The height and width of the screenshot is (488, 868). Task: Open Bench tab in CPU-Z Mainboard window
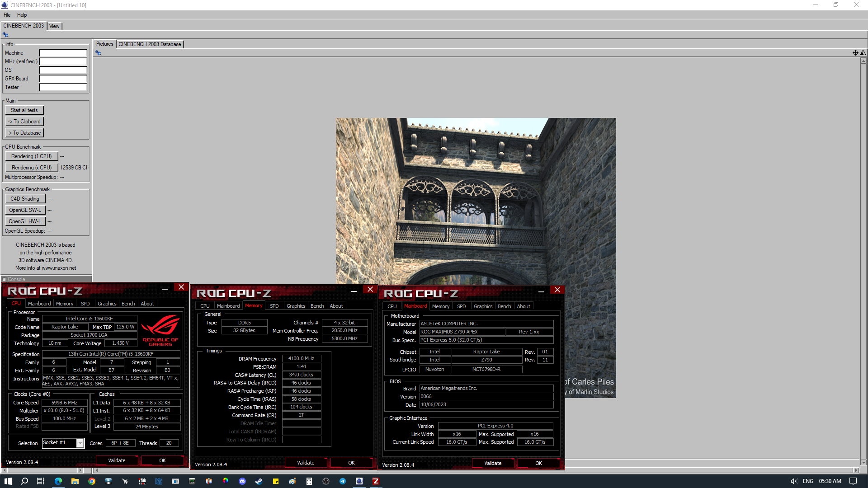point(504,306)
